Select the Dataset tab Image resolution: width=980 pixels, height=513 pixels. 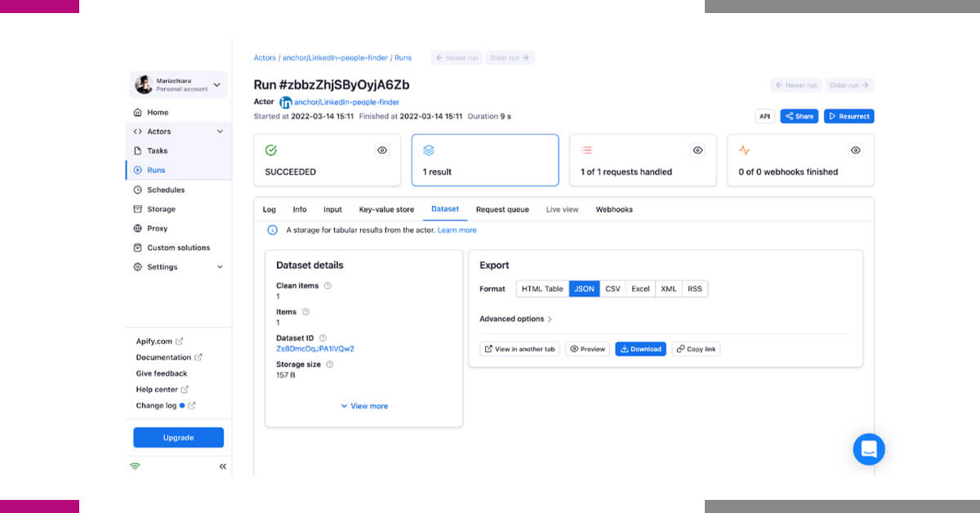pyautogui.click(x=445, y=210)
